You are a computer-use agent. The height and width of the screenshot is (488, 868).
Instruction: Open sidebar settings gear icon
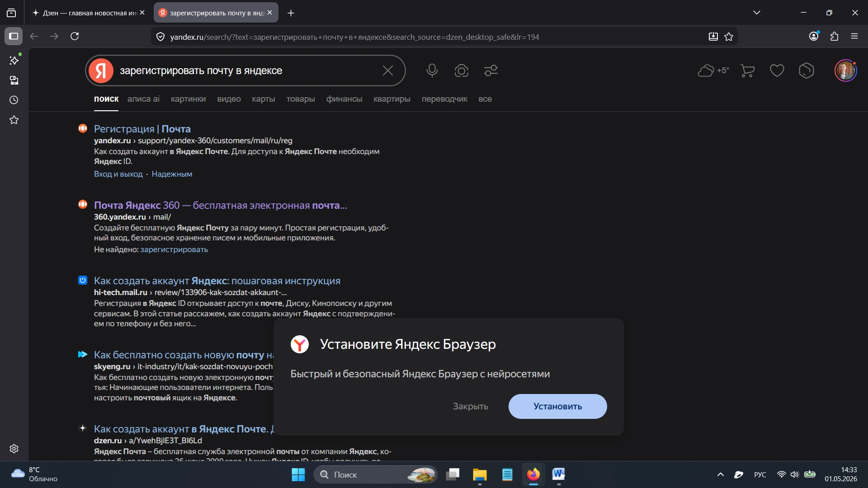tap(14, 449)
